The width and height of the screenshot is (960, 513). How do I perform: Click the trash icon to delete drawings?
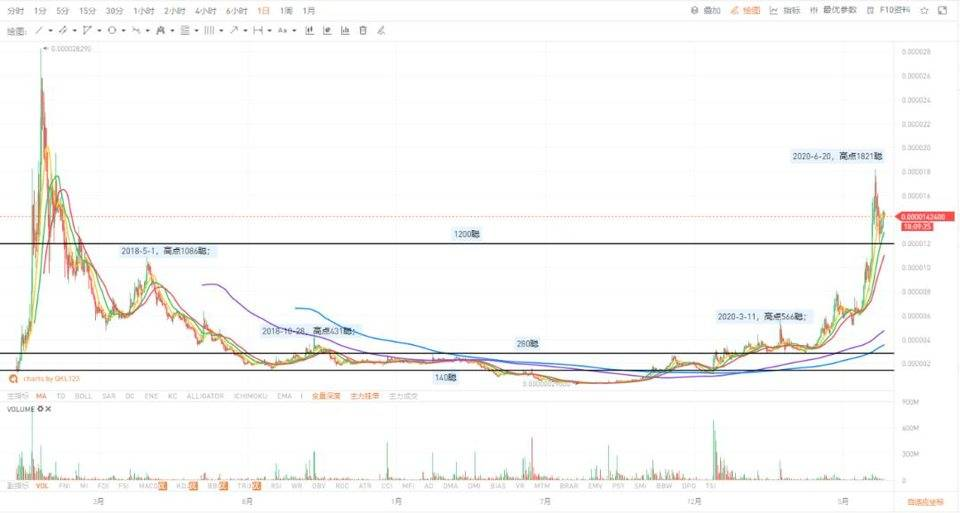[363, 30]
